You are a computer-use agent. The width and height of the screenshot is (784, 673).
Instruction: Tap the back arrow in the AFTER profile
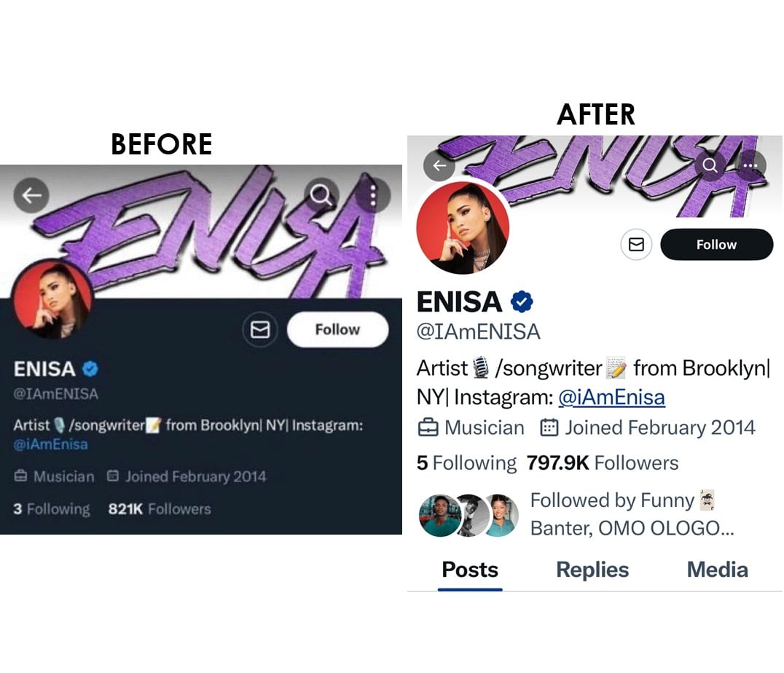[x=439, y=165]
